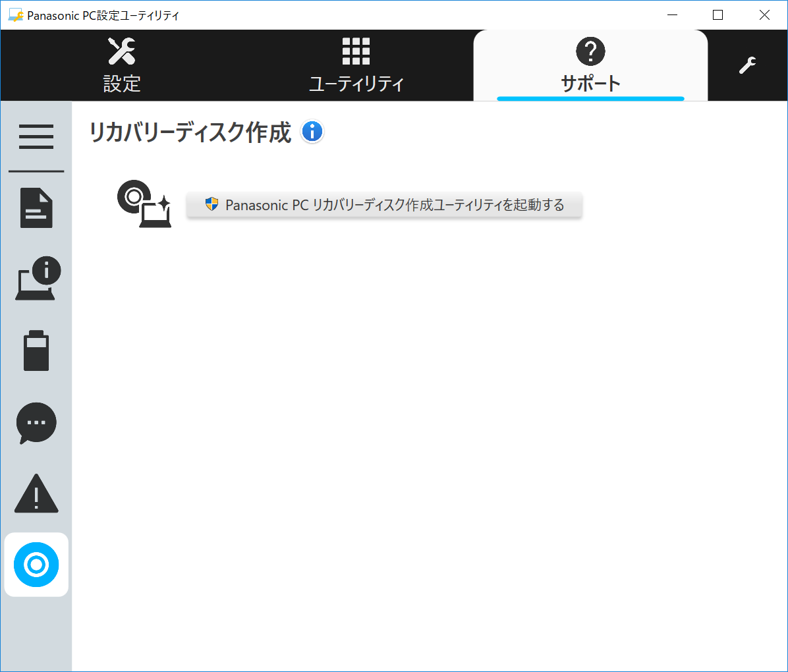This screenshot has height=672, width=788.
Task: Open the 設定 tab
Action: tap(122, 65)
